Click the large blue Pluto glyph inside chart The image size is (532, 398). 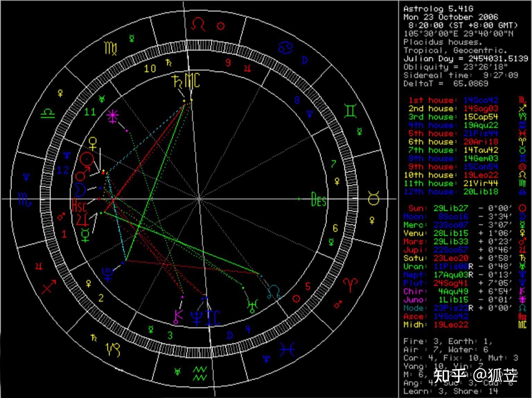coord(108,275)
